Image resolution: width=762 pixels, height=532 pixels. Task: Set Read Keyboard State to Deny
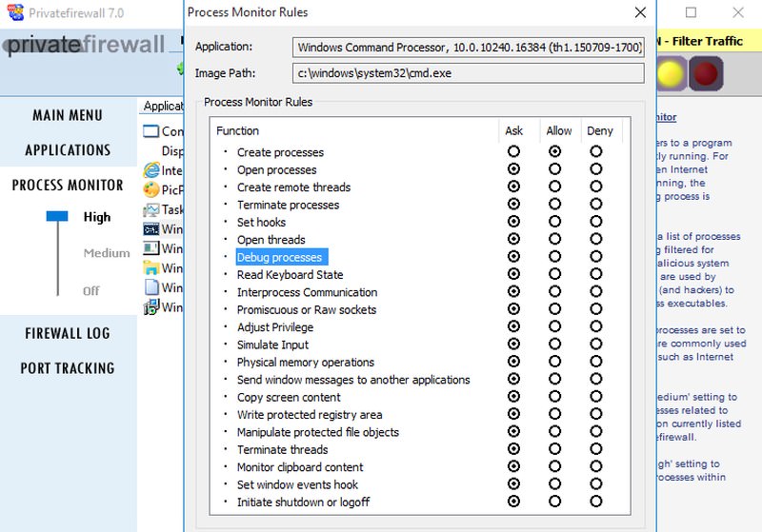(x=596, y=274)
